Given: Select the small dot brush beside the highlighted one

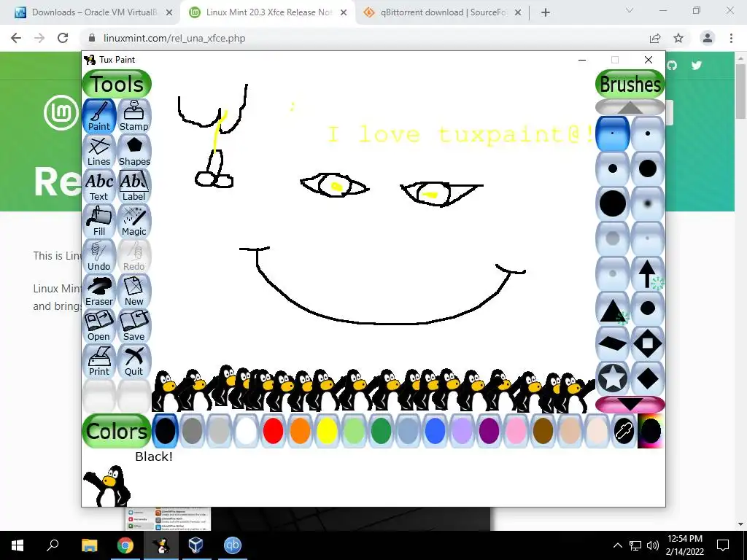Looking at the screenshot, I should tap(648, 133).
